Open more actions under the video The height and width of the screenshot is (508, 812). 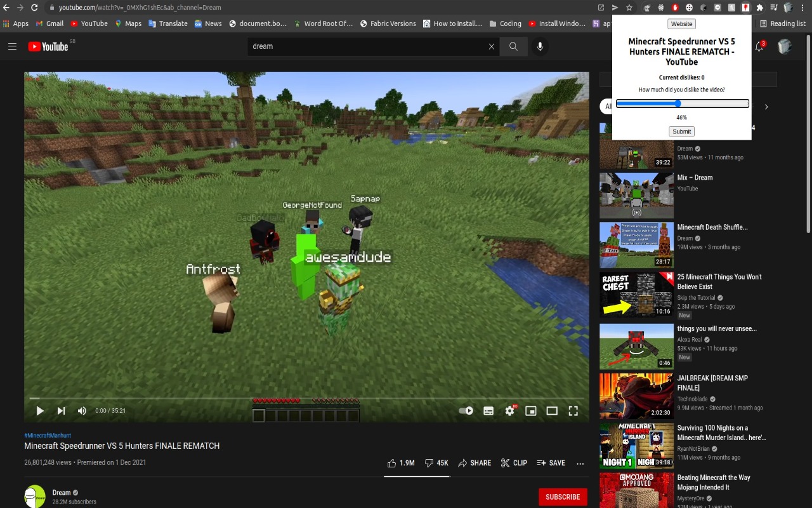[580, 463]
